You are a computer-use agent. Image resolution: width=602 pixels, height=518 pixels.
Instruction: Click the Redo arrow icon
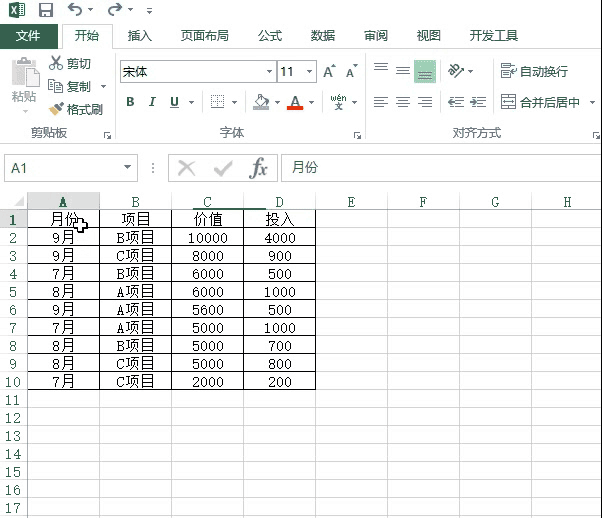(114, 9)
